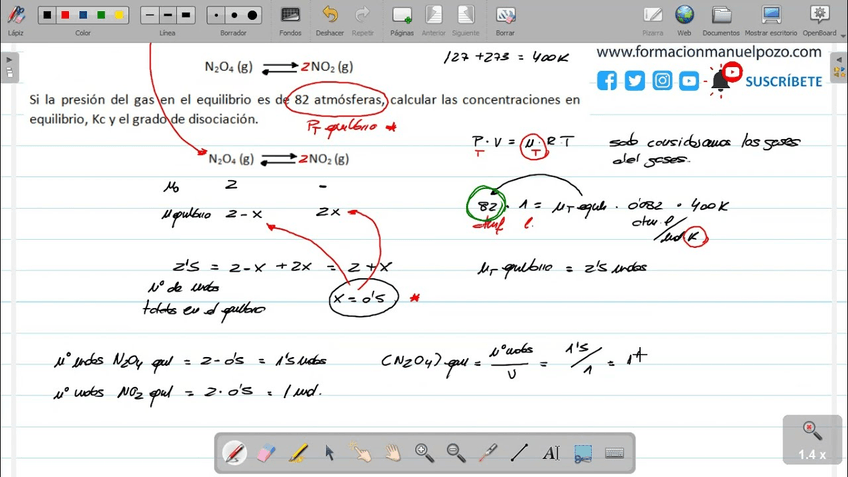Activate the Zoom out magnifier tool
The height and width of the screenshot is (477, 848).
coord(456,453)
